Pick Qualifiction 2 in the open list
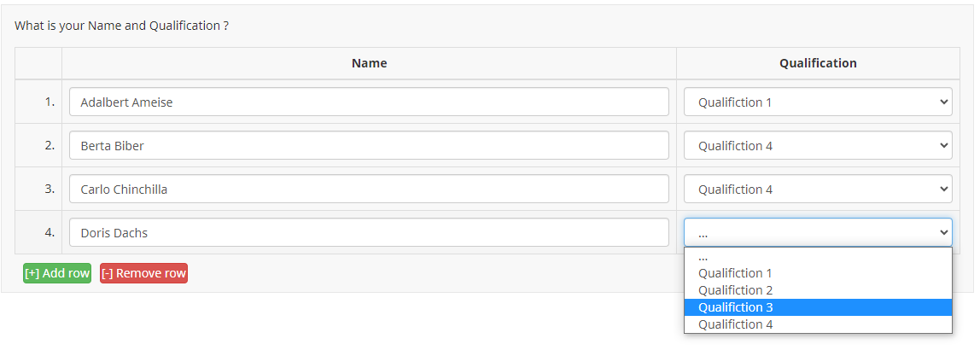 (818, 290)
